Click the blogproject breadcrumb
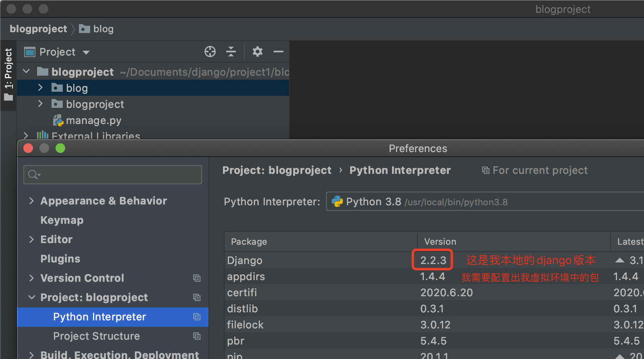The image size is (644, 359). [x=38, y=29]
